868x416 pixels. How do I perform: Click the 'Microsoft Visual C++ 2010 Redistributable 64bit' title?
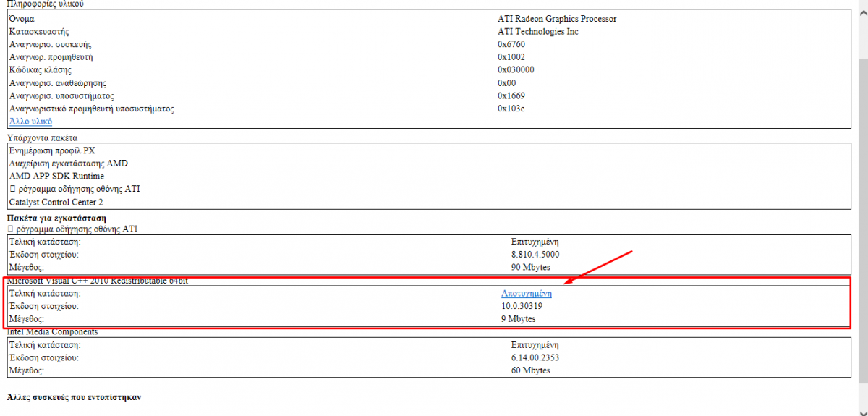tap(98, 281)
